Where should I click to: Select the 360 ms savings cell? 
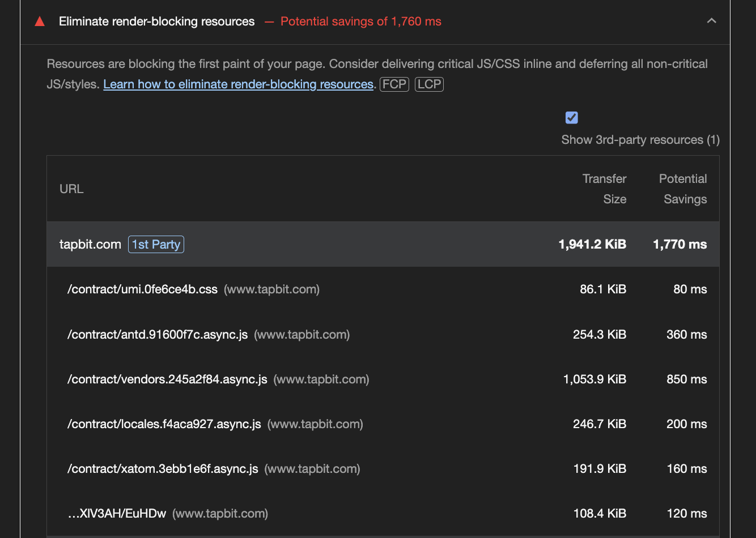point(687,335)
